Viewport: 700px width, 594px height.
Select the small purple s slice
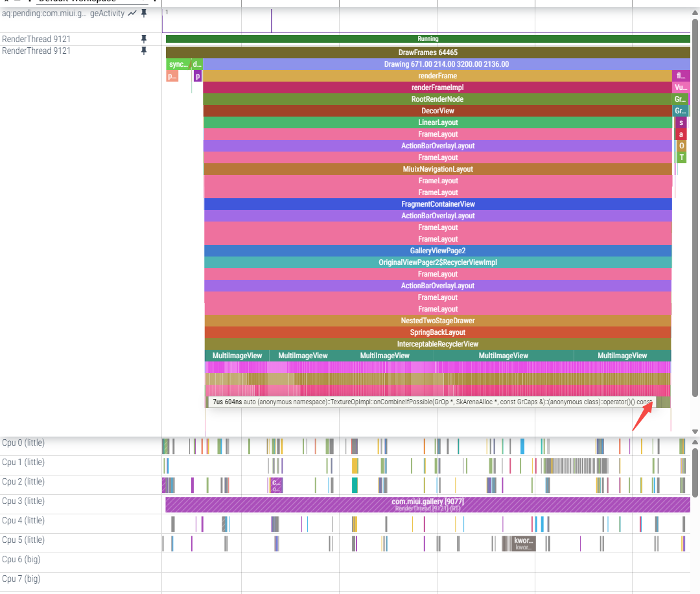coord(681,122)
